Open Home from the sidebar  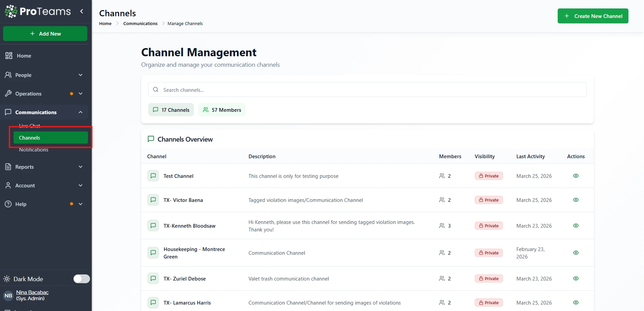tap(24, 56)
